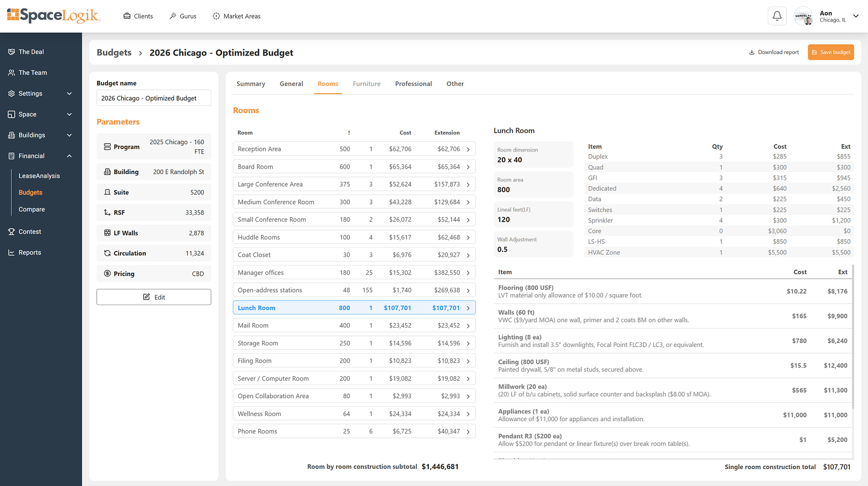Click the Download report icon

(x=752, y=52)
